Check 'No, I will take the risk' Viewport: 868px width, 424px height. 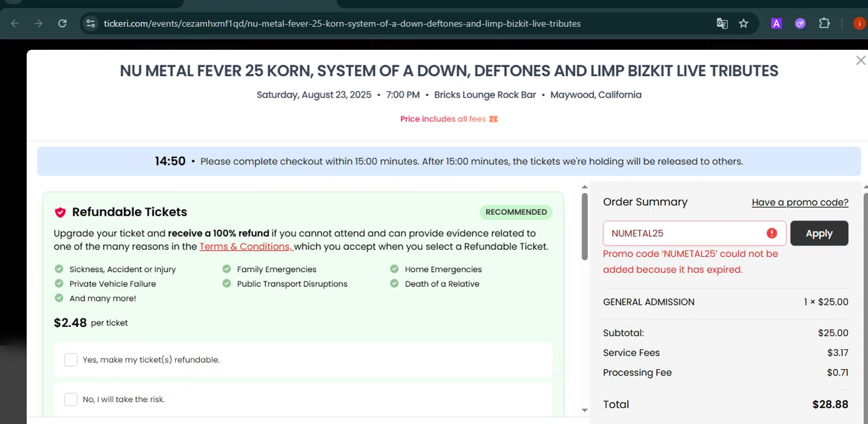point(71,399)
